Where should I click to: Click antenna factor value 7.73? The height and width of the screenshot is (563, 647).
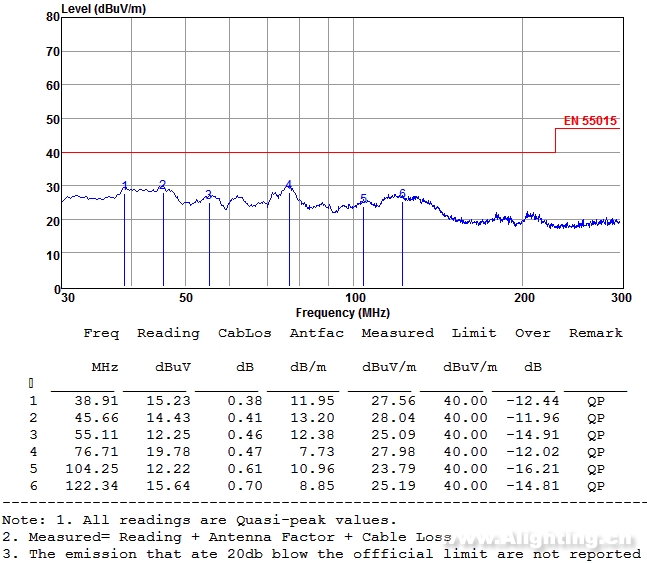tap(317, 452)
